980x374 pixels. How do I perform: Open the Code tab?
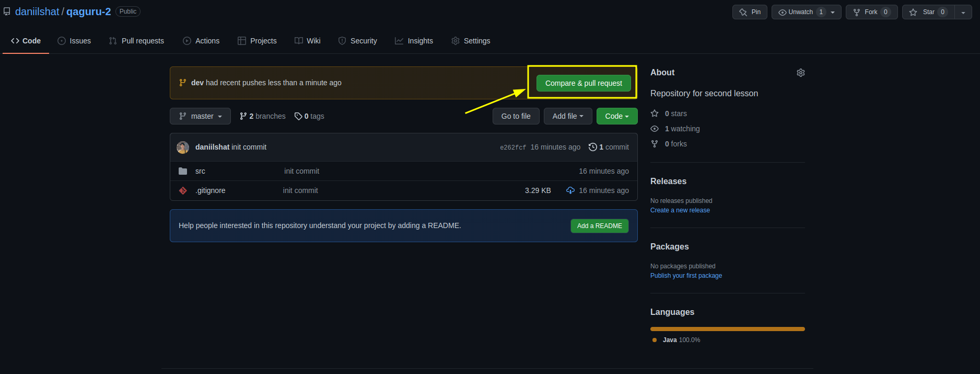(26, 41)
